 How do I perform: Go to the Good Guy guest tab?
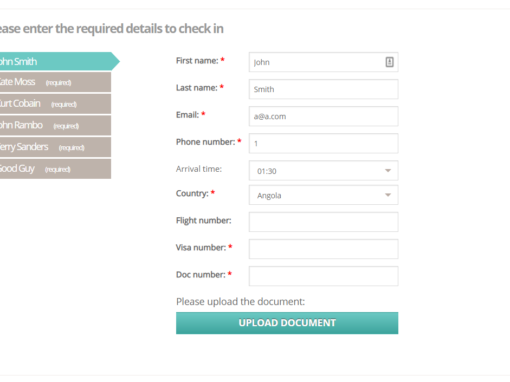[x=55, y=169]
